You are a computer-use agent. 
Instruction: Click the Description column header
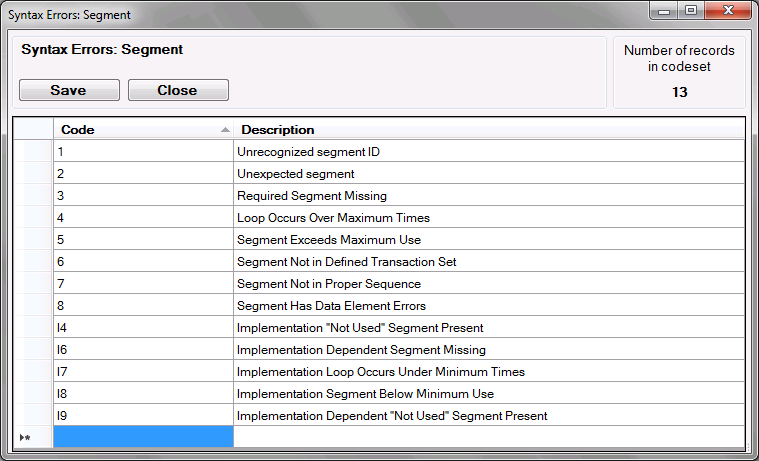click(x=488, y=129)
